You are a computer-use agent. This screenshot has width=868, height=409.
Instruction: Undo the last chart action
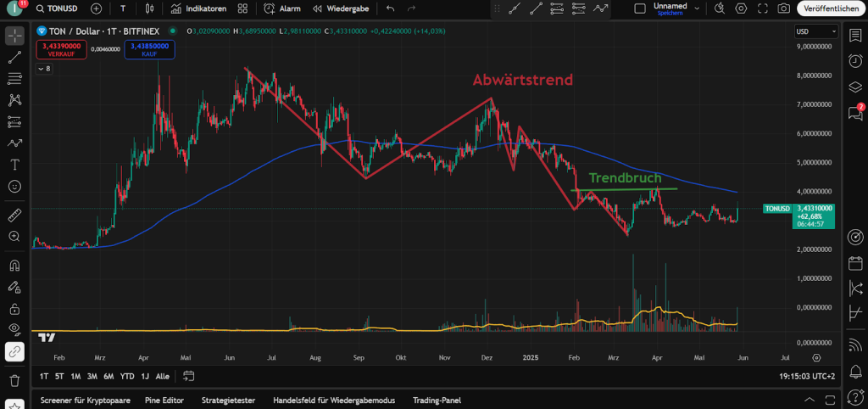click(390, 8)
